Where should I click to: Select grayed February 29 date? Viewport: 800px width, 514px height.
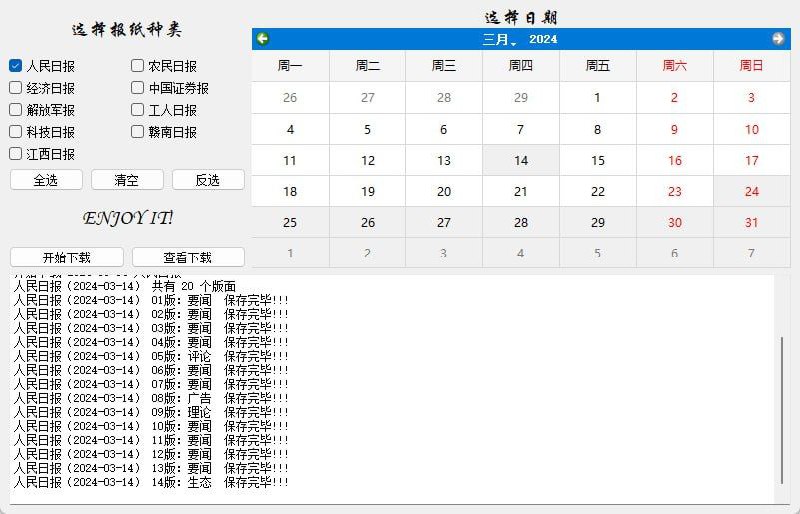click(521, 97)
